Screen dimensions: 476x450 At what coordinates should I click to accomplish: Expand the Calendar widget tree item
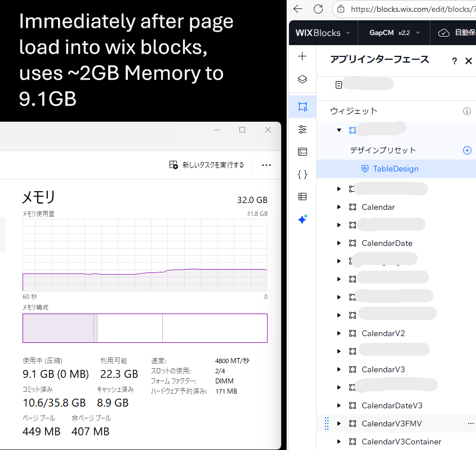tap(339, 207)
